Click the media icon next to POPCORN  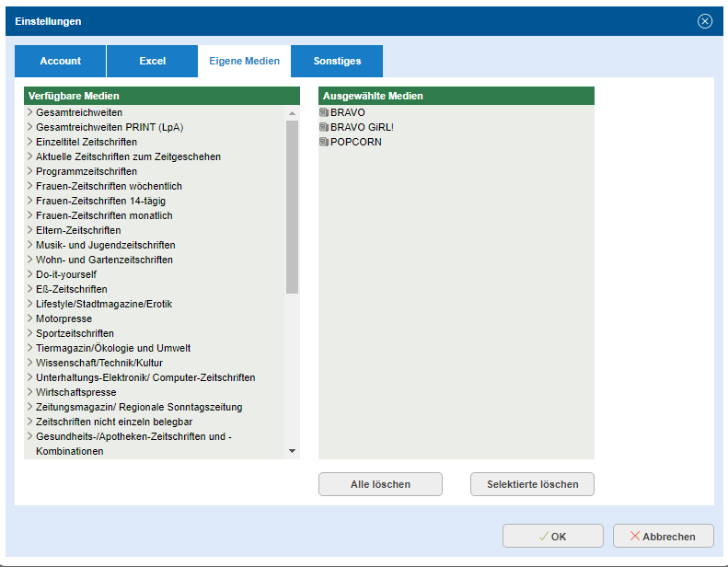[x=324, y=143]
